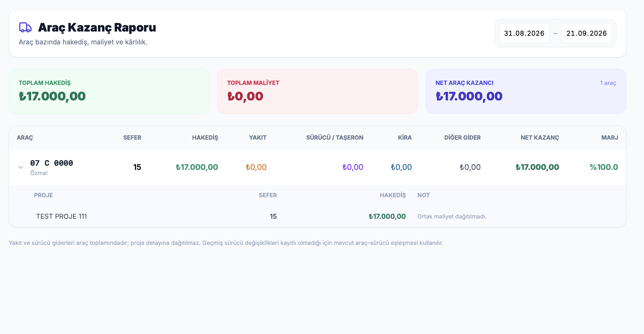Click the purple ₺0,00 driver cost value

coord(353,167)
